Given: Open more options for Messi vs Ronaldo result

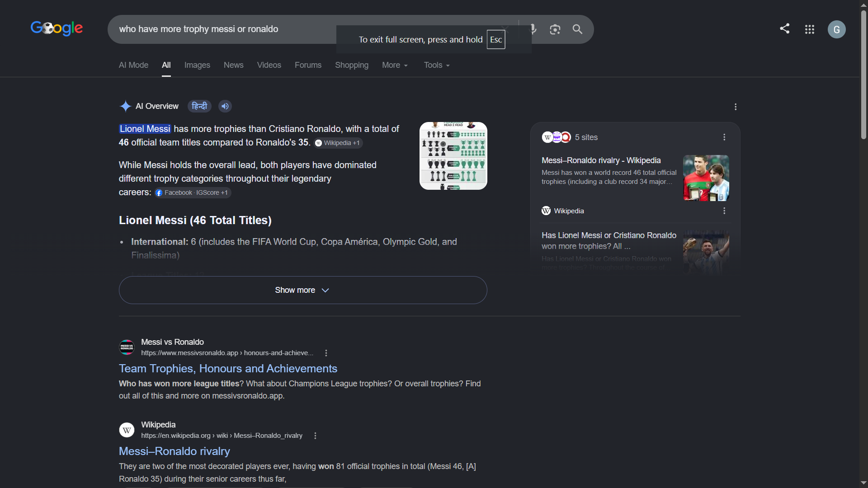Looking at the screenshot, I should click(x=326, y=353).
